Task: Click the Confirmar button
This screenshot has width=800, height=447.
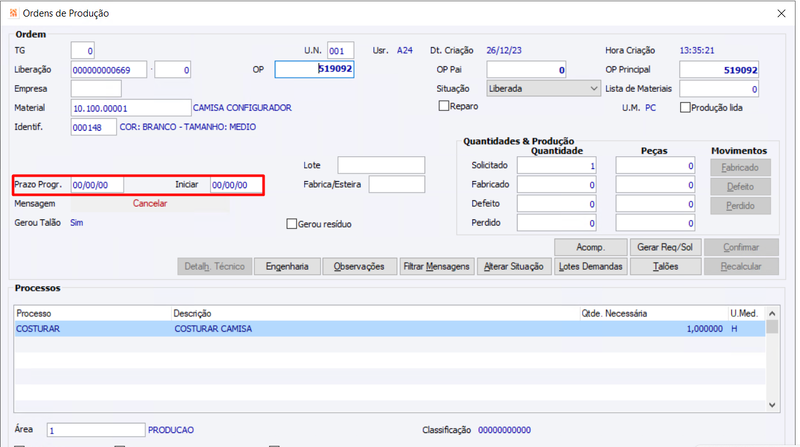Action: point(741,247)
